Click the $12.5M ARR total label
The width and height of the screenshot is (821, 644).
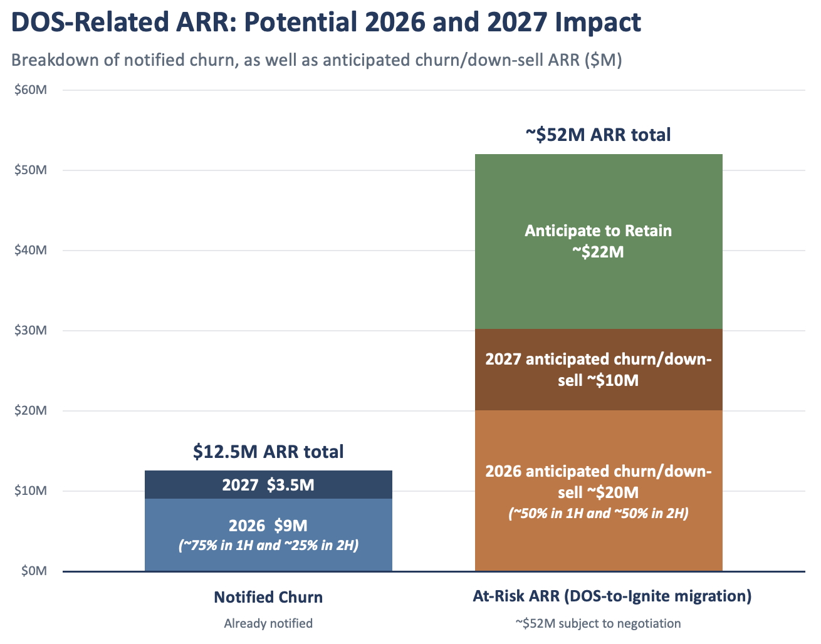(268, 452)
